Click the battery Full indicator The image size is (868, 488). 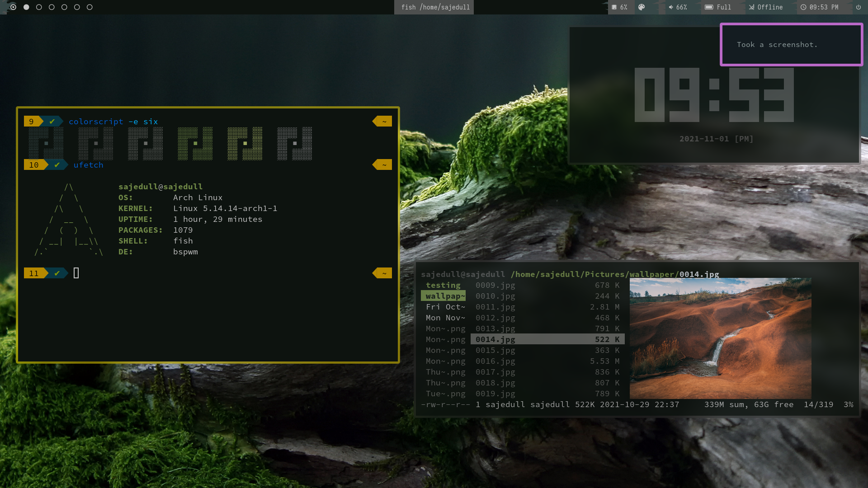coord(717,7)
